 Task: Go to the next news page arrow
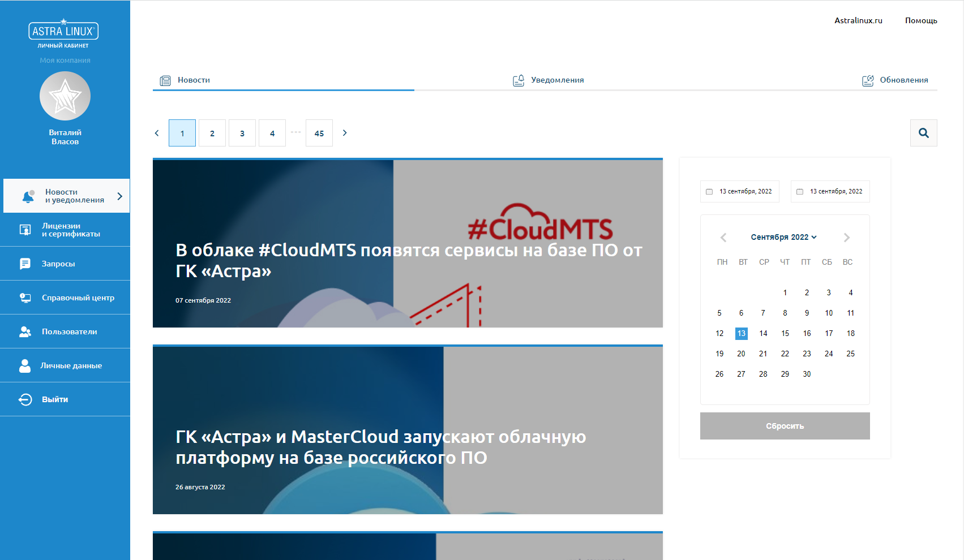coord(345,133)
